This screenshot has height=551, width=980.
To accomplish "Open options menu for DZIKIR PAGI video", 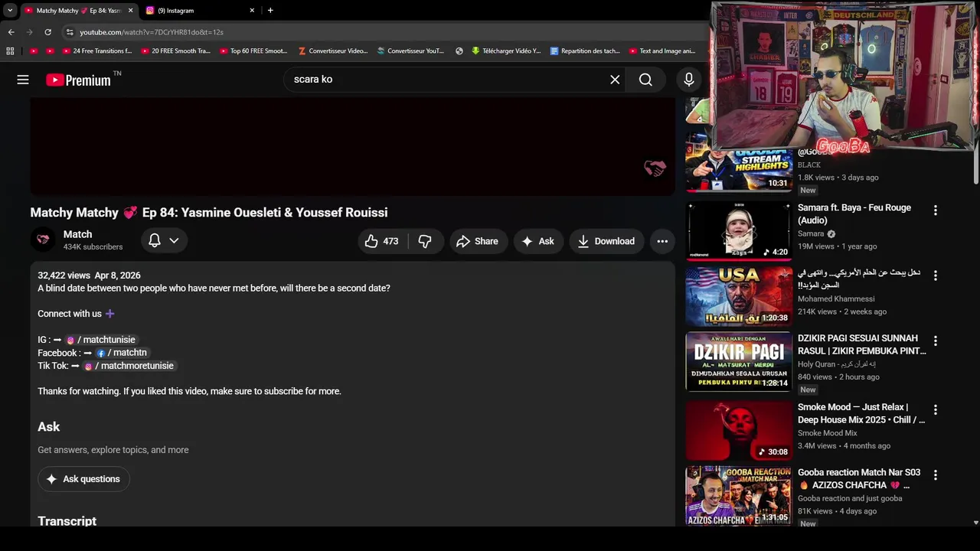I will 935,341.
